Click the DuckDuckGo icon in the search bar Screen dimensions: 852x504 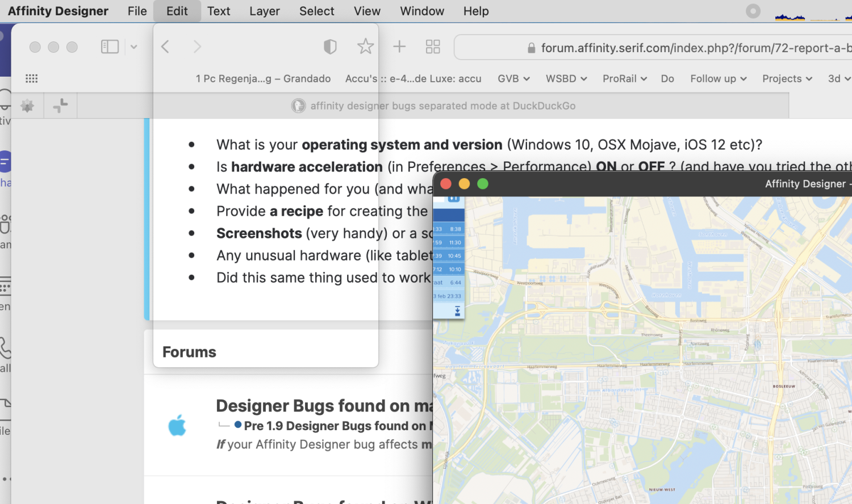[298, 106]
